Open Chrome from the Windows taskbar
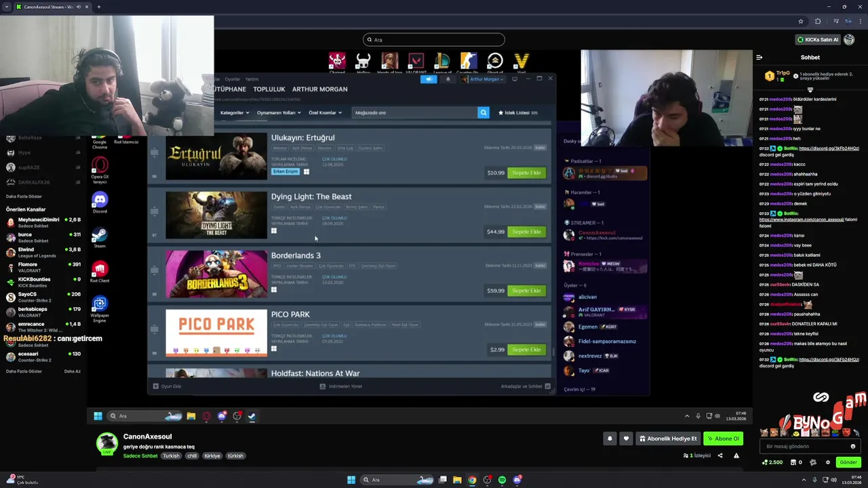The width and height of the screenshot is (868, 488). [x=472, y=480]
